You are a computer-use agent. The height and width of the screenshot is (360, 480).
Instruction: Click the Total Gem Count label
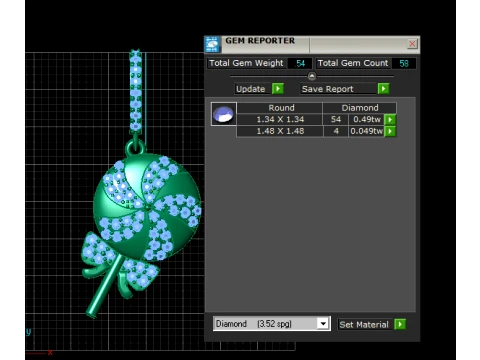[353, 63]
